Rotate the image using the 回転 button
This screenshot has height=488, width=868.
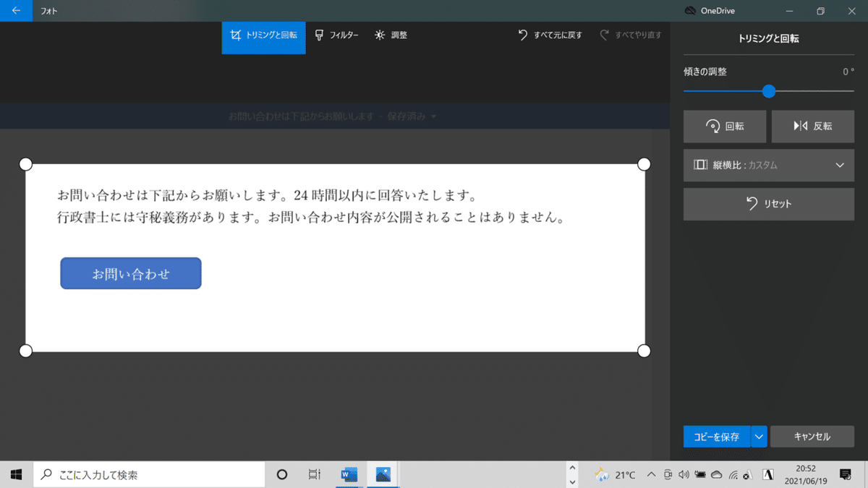pos(724,127)
